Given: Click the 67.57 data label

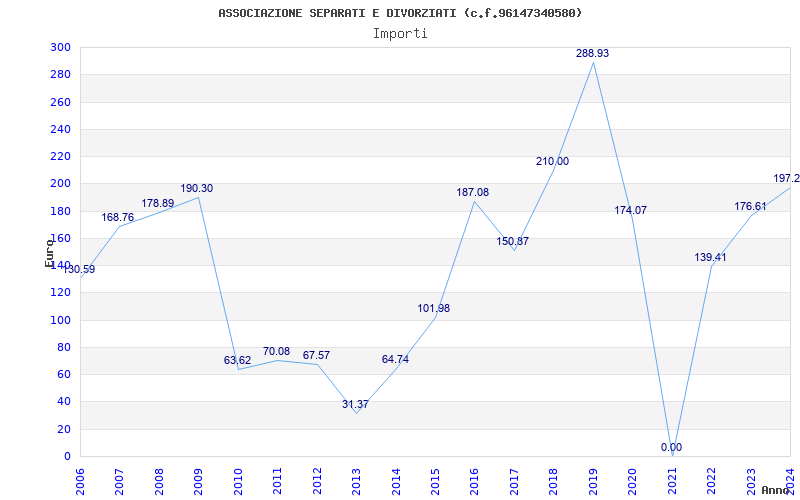Looking at the screenshot, I should (316, 355).
